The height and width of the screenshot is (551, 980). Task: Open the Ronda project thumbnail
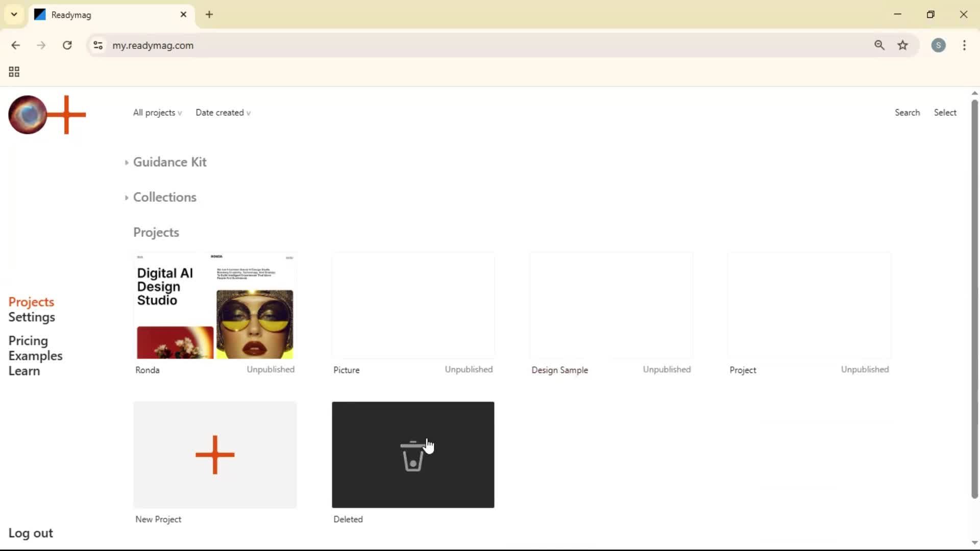tap(214, 305)
